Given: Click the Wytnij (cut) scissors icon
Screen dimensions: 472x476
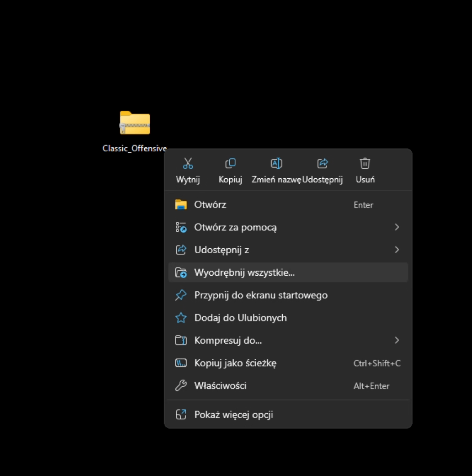Looking at the screenshot, I should [188, 164].
